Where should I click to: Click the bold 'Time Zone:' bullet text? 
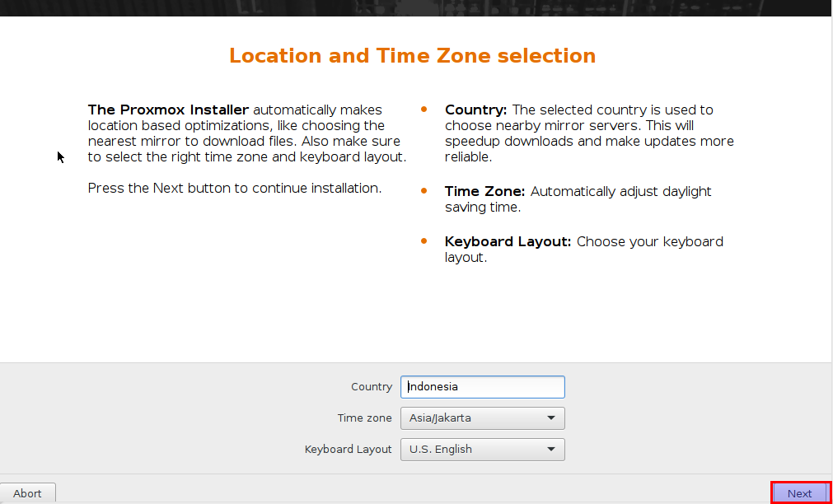pyautogui.click(x=484, y=191)
